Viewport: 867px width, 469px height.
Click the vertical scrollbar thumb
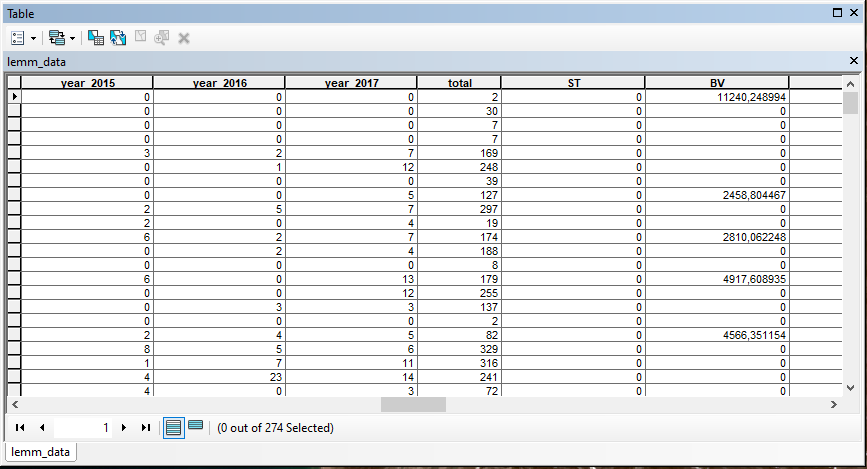[850, 103]
